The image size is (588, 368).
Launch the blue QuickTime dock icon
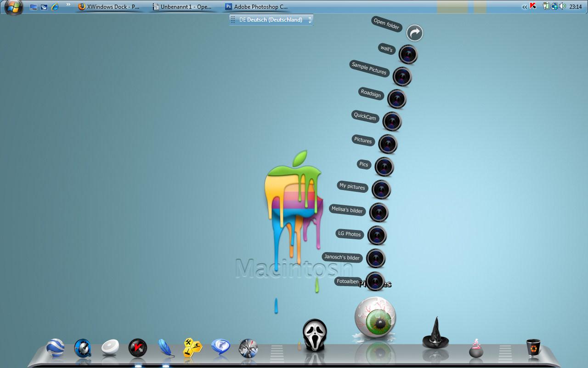pos(83,348)
